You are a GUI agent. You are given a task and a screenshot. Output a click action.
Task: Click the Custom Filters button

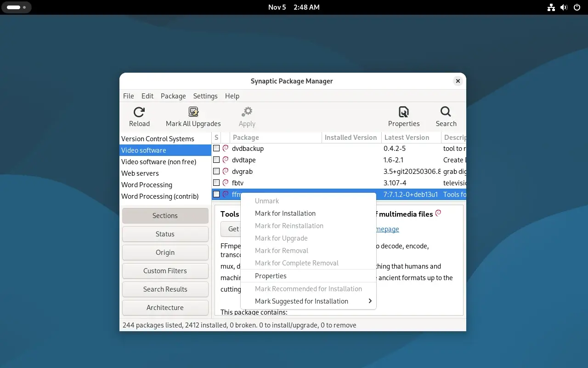[165, 270]
